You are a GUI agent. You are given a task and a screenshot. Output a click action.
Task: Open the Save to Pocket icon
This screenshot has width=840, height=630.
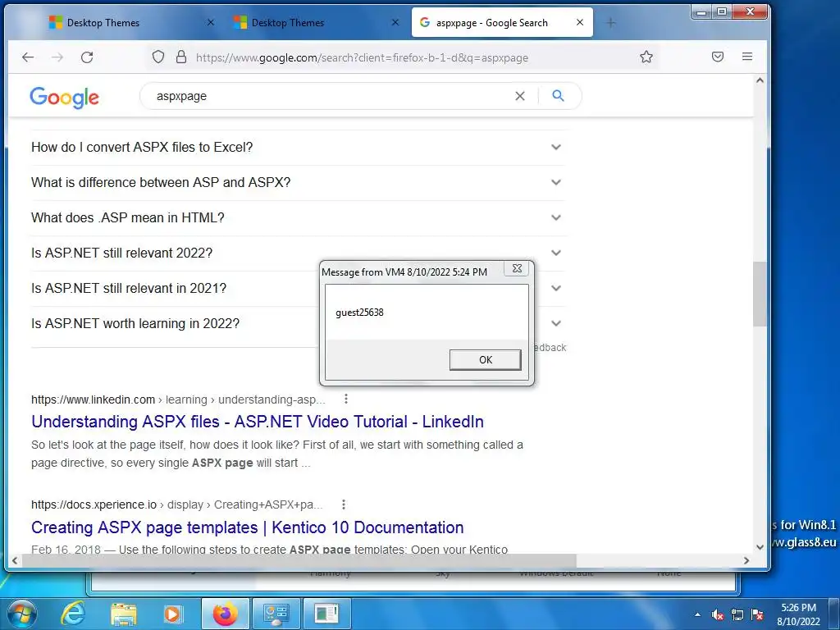718,57
